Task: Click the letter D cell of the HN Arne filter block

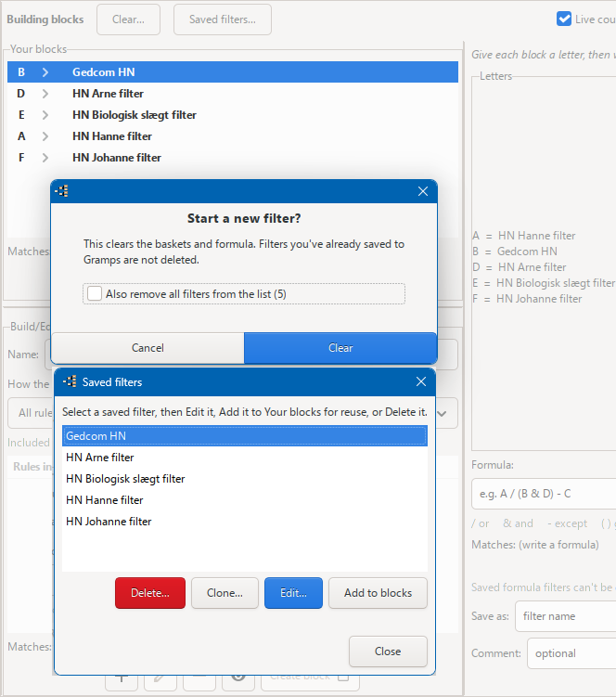Action: 21,94
